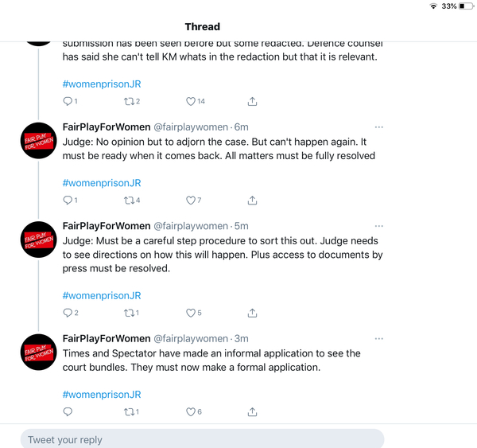Like the 'Times and Spectator' tweet
This screenshot has width=477, height=448.
(191, 412)
